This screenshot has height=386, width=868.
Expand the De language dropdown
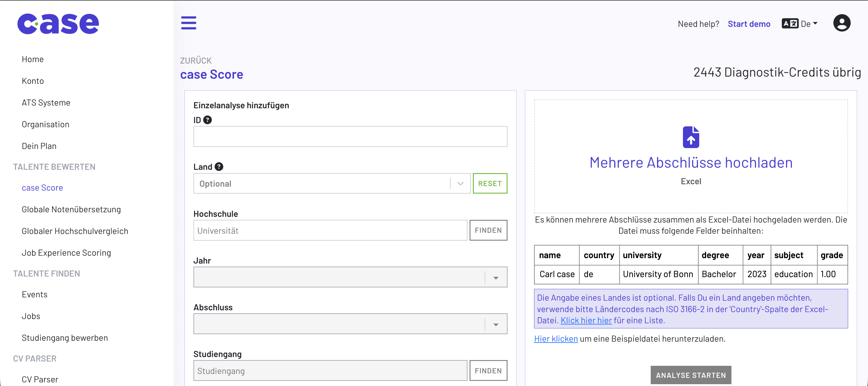pos(809,24)
